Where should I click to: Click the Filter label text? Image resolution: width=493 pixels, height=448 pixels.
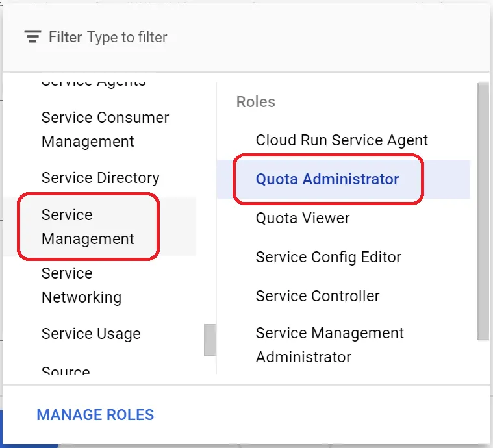pyautogui.click(x=65, y=37)
